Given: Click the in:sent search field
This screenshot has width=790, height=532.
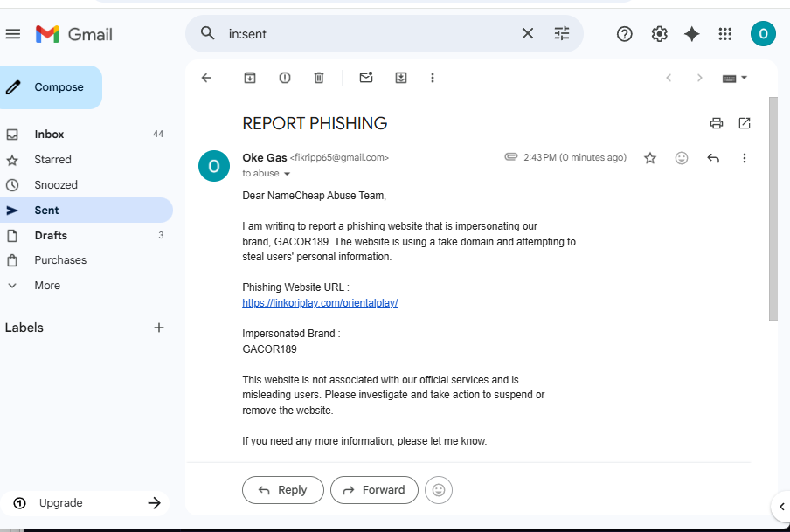Looking at the screenshot, I should (371, 34).
